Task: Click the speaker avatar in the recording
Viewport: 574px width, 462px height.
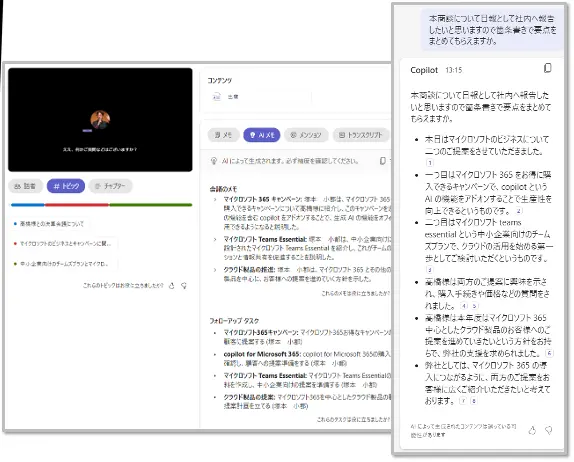Action: pyautogui.click(x=100, y=120)
